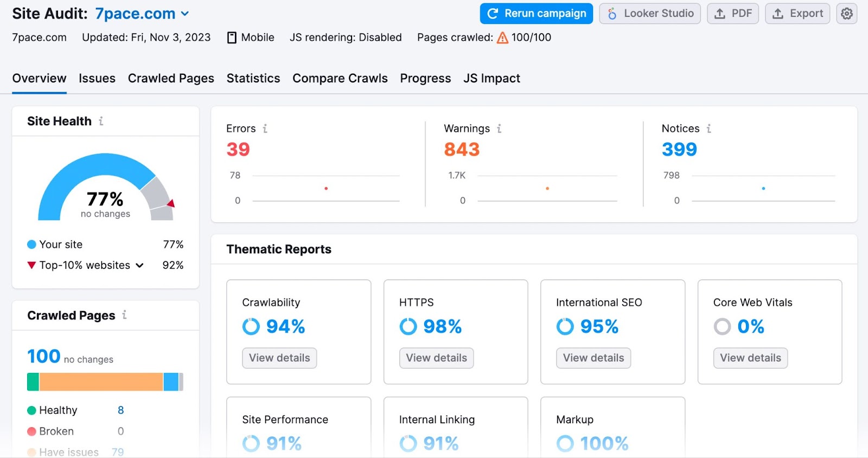
Task: Click the Mobile device icon
Action: click(x=232, y=37)
